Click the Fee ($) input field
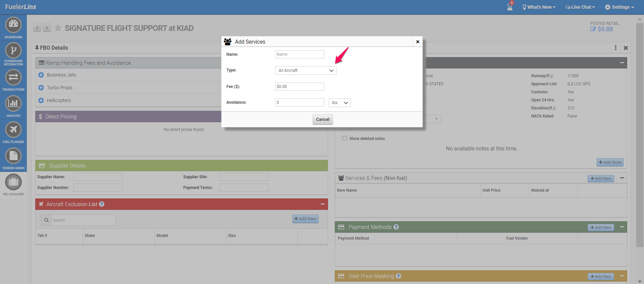The height and width of the screenshot is (284, 644). tap(300, 87)
